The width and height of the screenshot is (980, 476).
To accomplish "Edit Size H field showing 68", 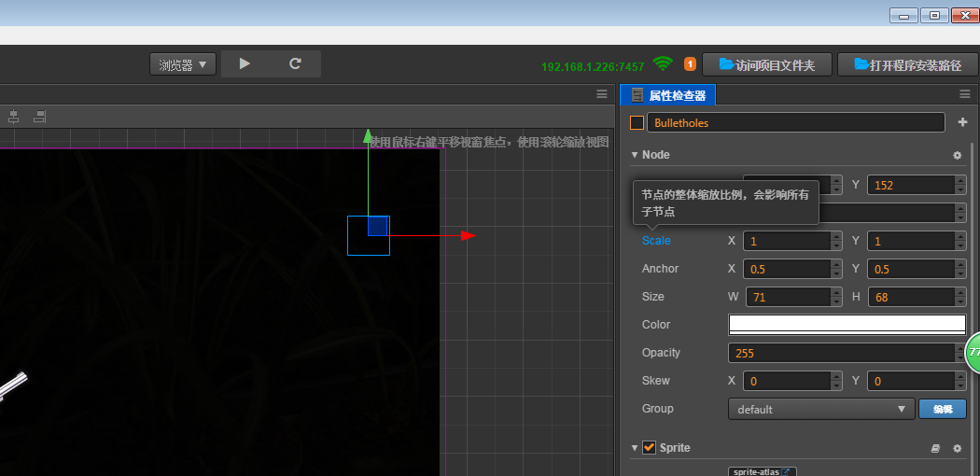I will (911, 298).
